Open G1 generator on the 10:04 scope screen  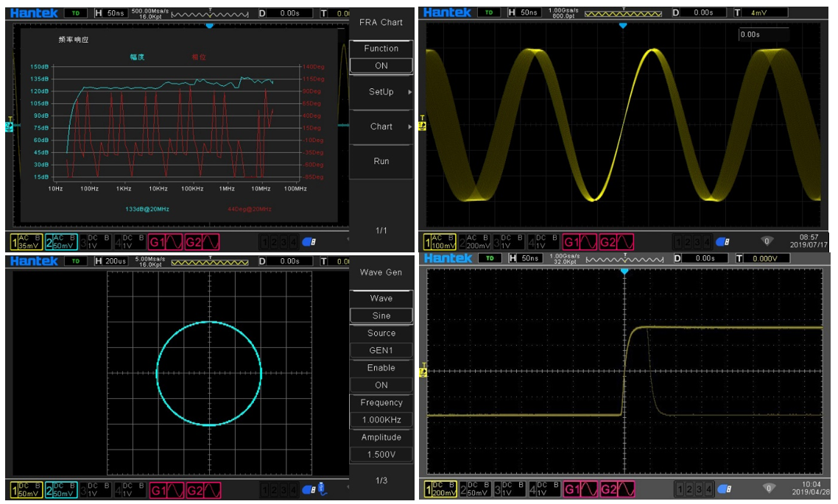click(581, 489)
